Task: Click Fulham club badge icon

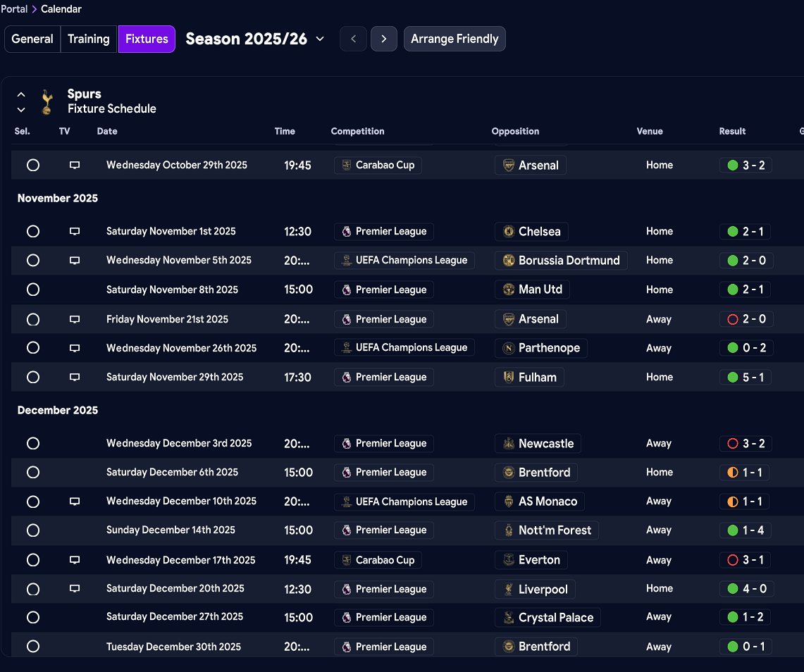Action: click(x=508, y=378)
